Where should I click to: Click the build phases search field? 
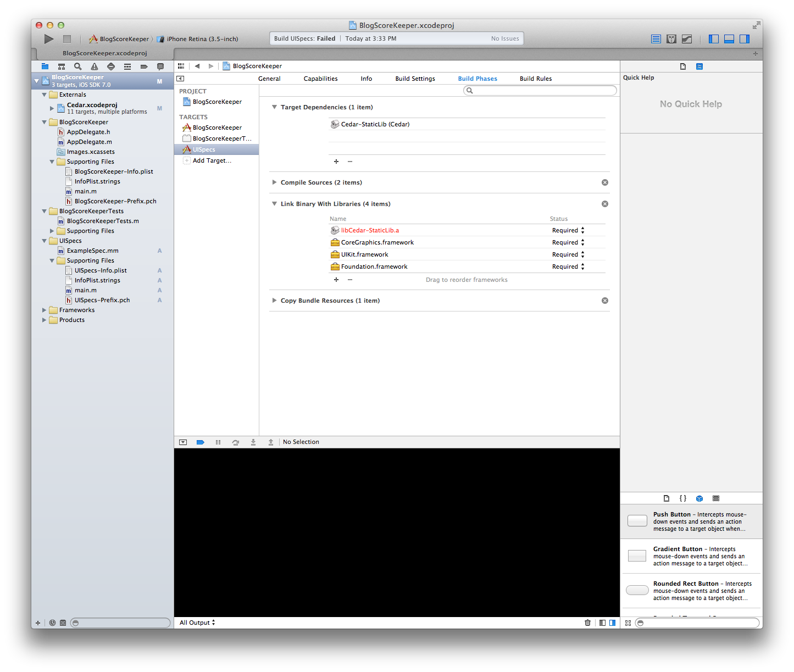click(x=540, y=91)
